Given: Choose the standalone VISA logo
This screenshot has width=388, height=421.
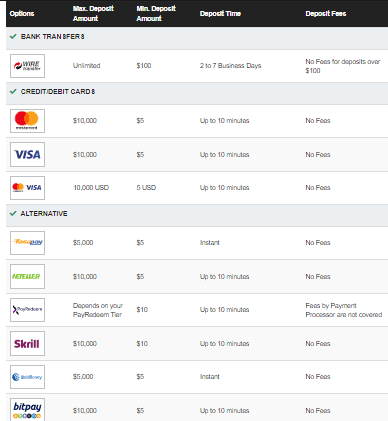Looking at the screenshot, I should (27, 155).
